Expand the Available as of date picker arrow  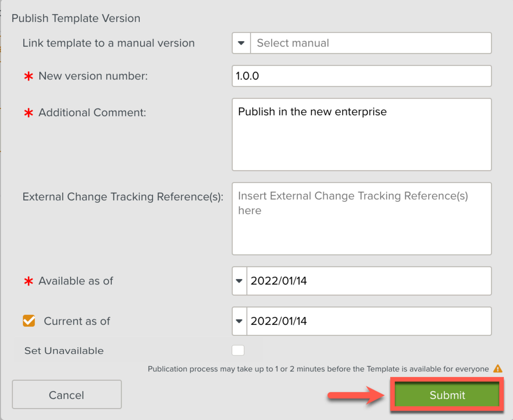point(239,281)
